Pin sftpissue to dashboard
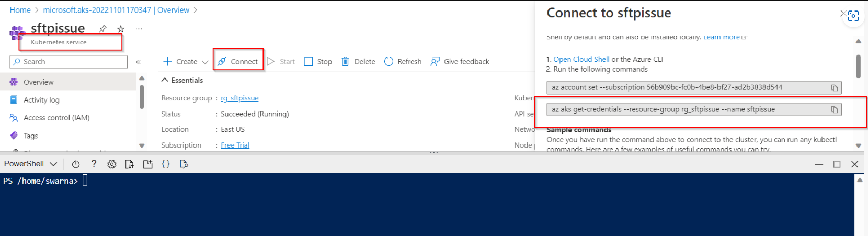 click(103, 29)
